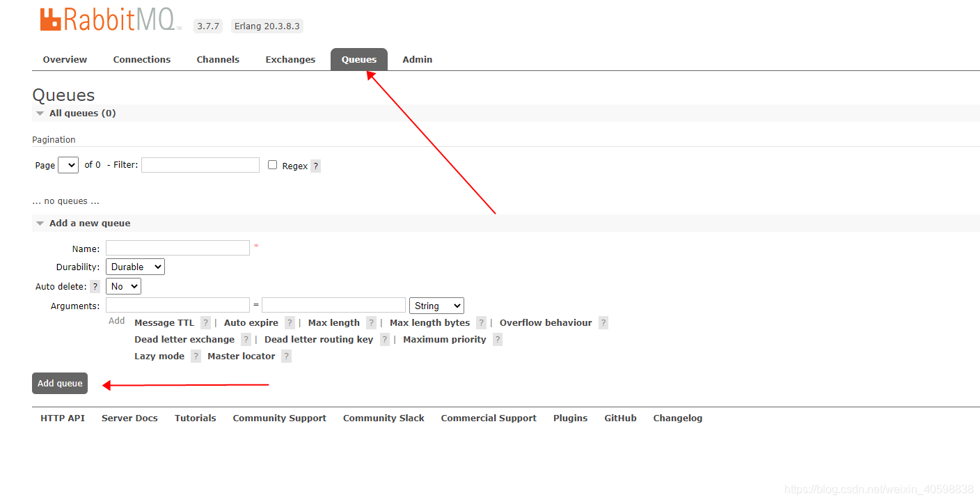Image resolution: width=980 pixels, height=502 pixels.
Task: Add the Auto expire argument
Action: (x=251, y=322)
